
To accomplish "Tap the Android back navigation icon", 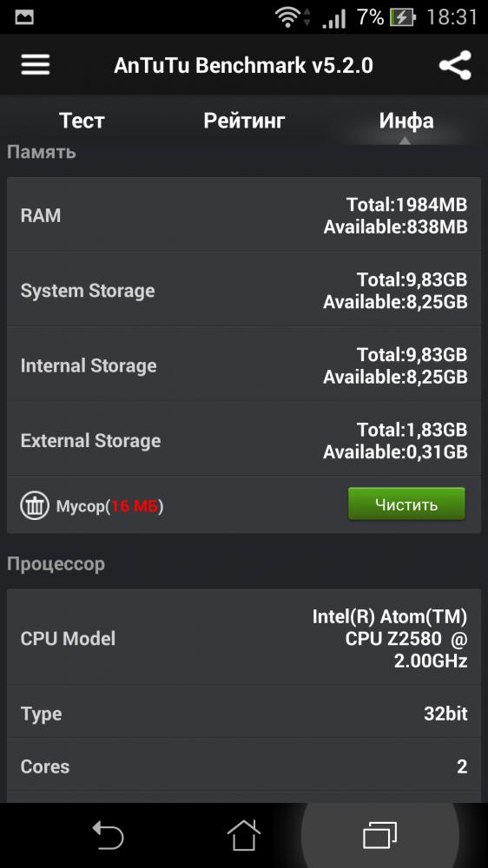I will [108, 835].
